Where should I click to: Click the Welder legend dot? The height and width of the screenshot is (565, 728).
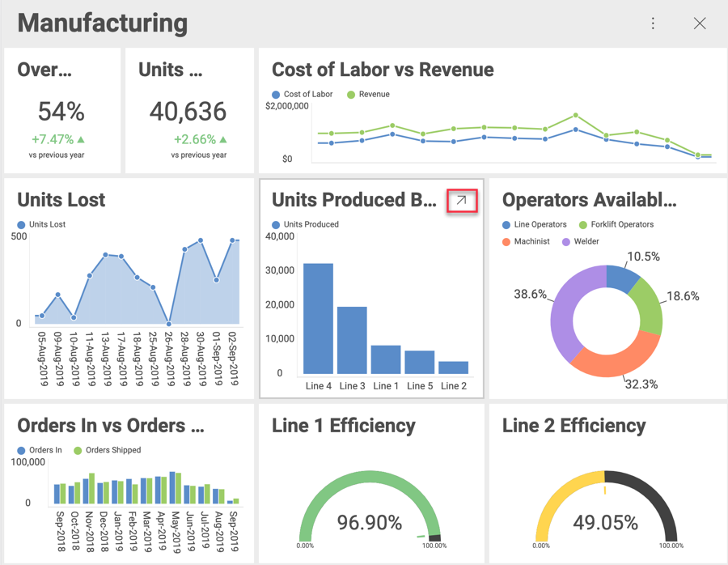[566, 242]
